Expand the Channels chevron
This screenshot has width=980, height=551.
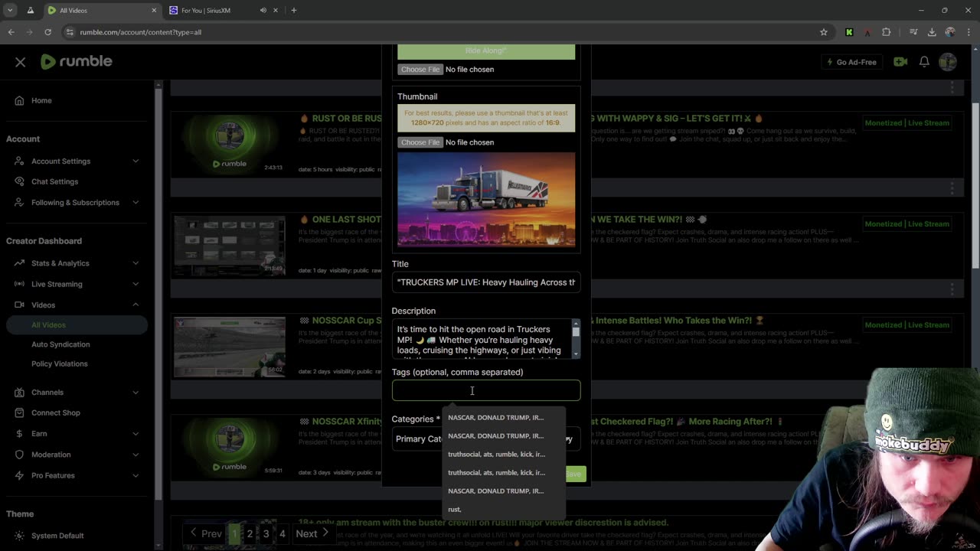click(x=136, y=393)
